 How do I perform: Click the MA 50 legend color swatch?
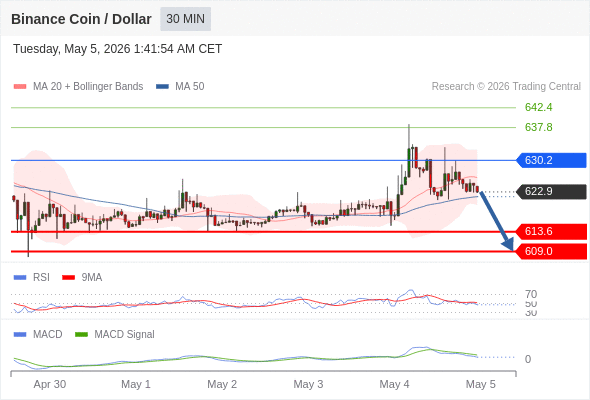pos(162,87)
